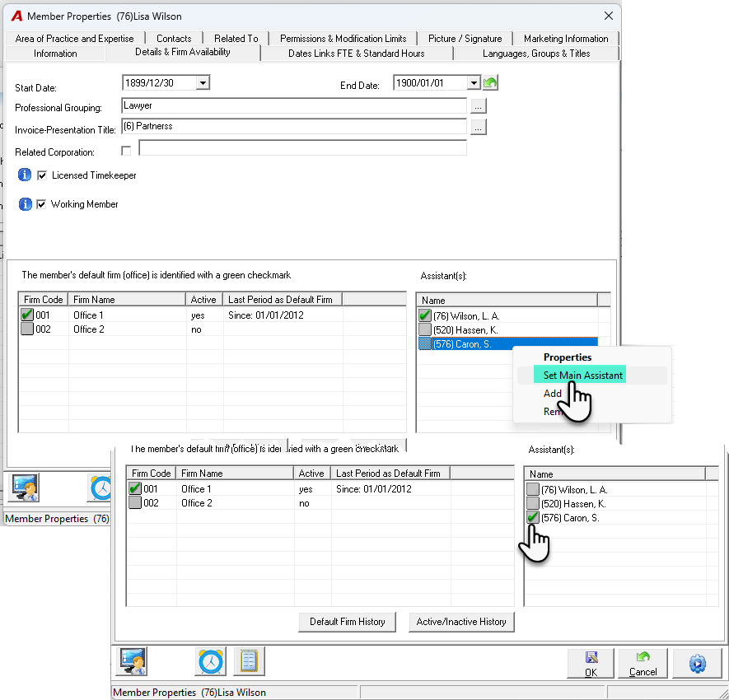Click the green-checked box beside (76) Wilson, L. A.
The width and height of the screenshot is (729, 700).
424,316
